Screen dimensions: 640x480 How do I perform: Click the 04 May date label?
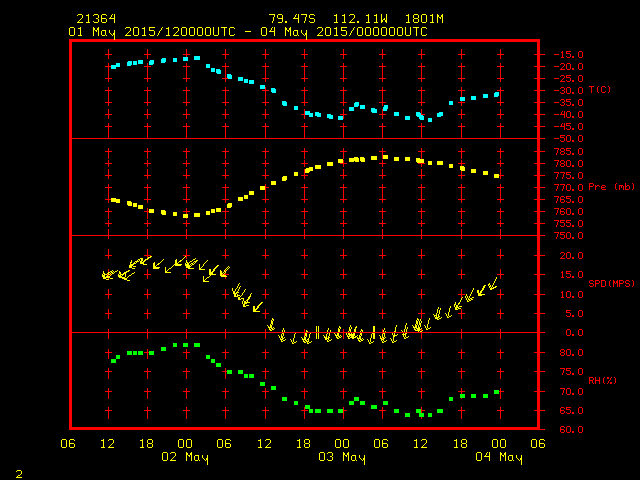tap(499, 458)
